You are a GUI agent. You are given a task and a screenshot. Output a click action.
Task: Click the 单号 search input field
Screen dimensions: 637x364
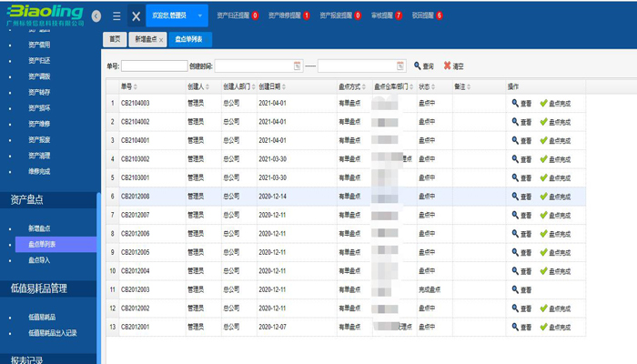[154, 66]
